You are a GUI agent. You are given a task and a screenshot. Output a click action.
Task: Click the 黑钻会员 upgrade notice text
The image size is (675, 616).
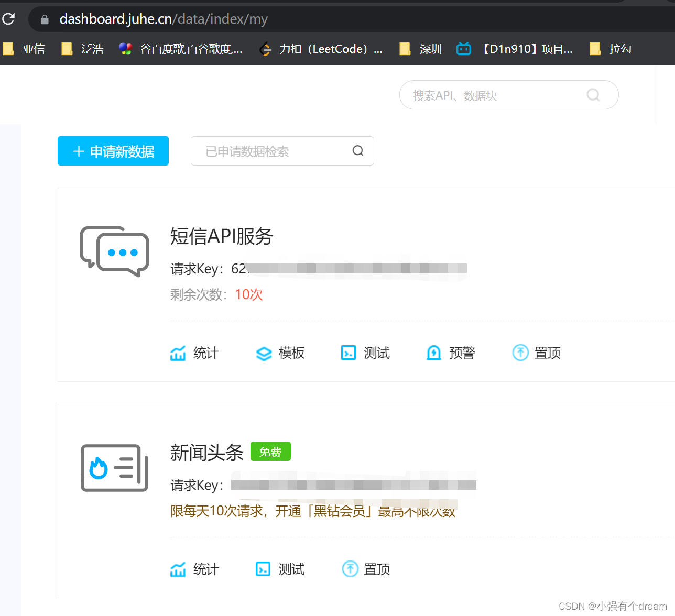(x=313, y=511)
